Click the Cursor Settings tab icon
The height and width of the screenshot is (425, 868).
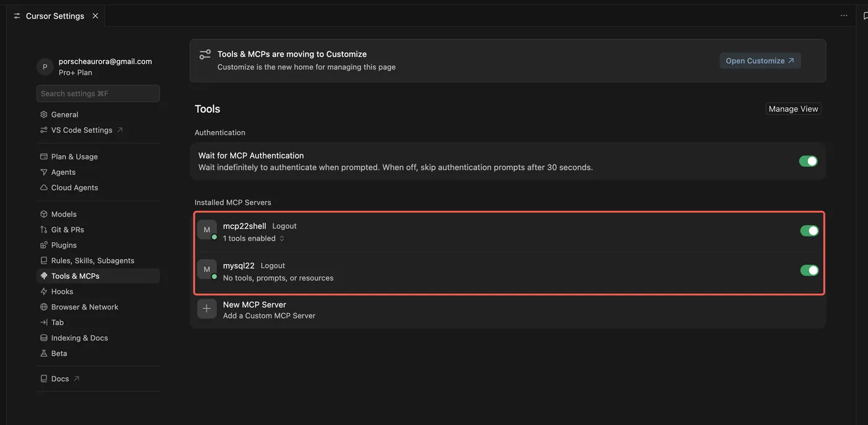(x=17, y=16)
